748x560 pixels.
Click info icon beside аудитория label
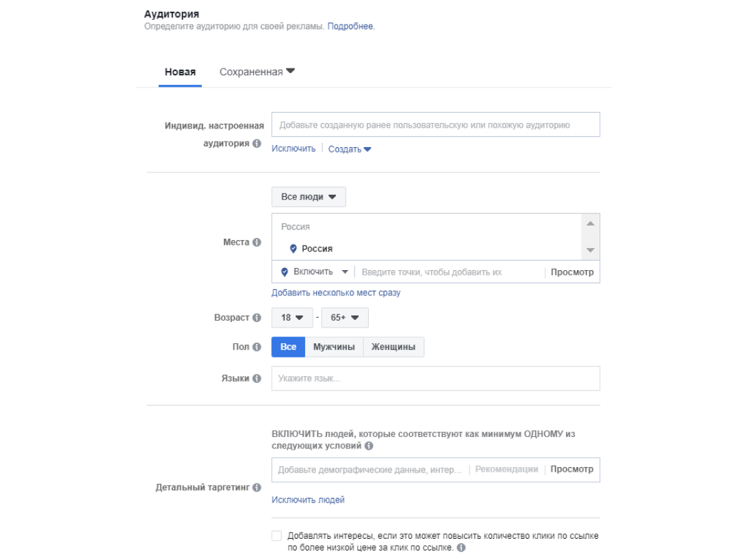click(x=257, y=144)
